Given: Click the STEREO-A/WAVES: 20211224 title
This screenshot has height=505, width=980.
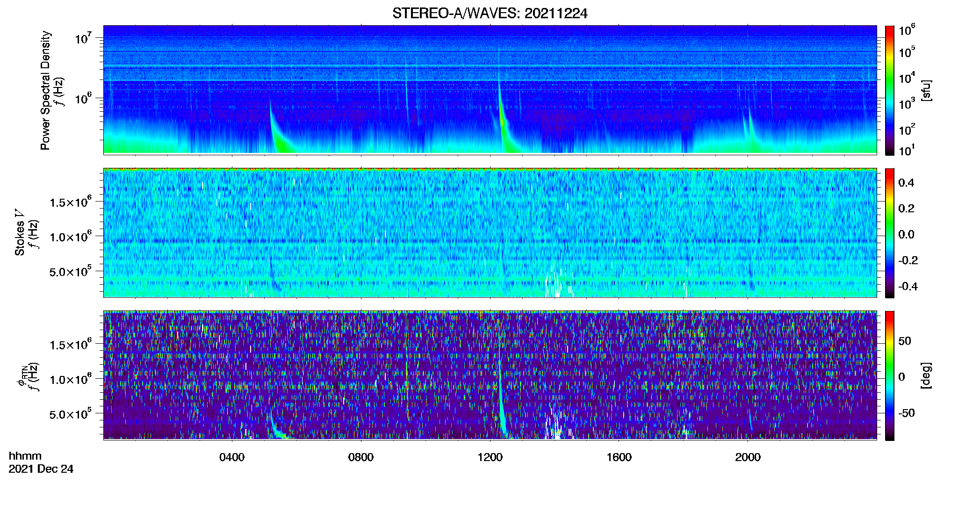Looking at the screenshot, I should coord(490,13).
